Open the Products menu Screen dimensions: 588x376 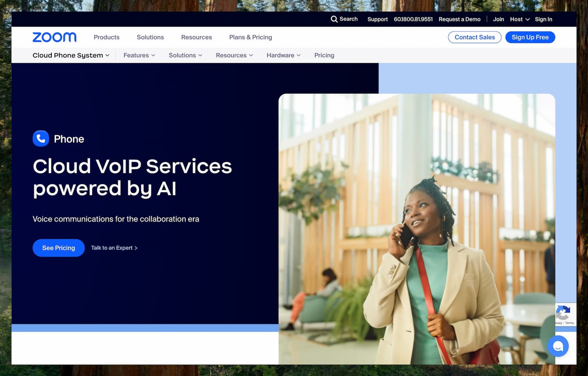[106, 37]
